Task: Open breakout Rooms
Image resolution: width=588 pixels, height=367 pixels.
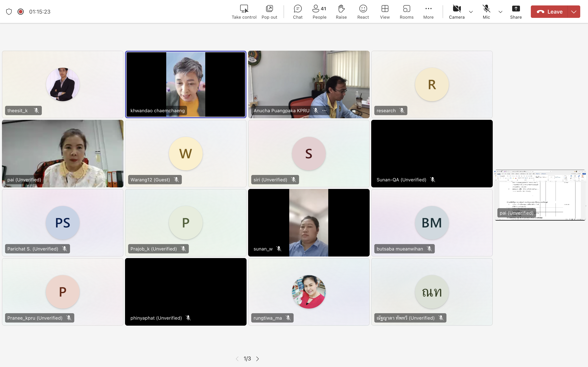Action: point(407,12)
